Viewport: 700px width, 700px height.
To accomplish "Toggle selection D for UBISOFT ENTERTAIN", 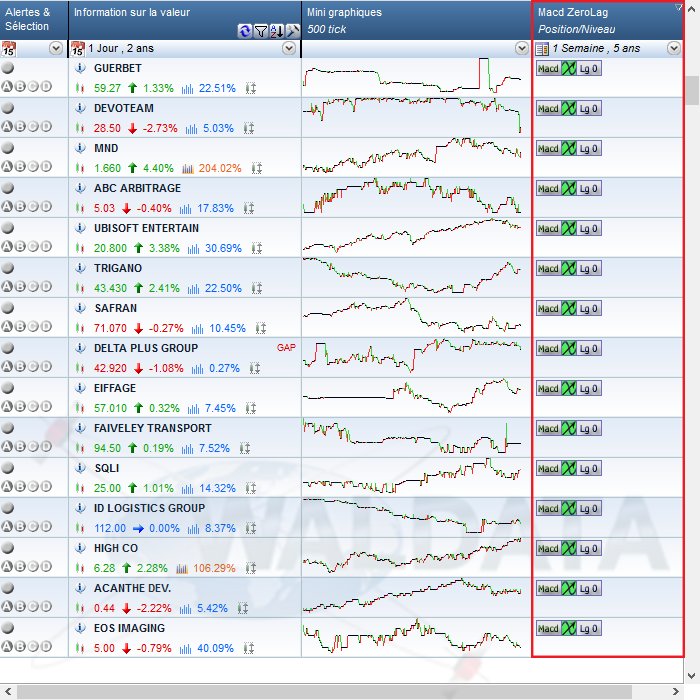I will 46,246.
